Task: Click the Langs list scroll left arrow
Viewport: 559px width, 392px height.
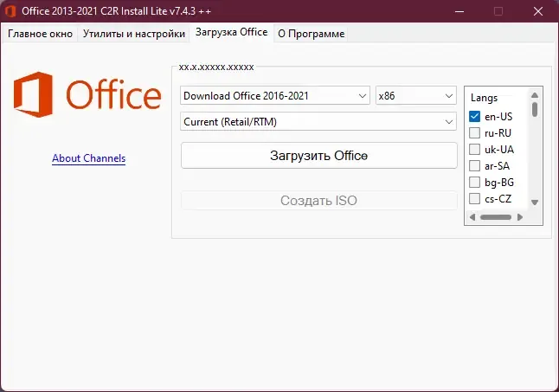Action: [472, 217]
